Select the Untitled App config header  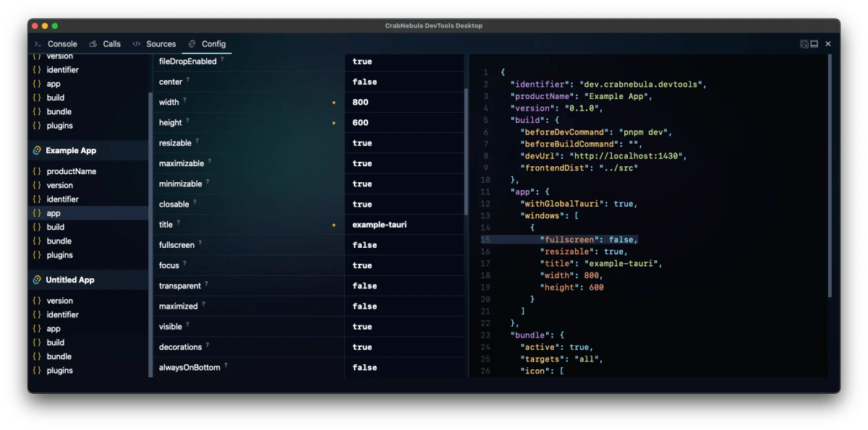coord(88,280)
